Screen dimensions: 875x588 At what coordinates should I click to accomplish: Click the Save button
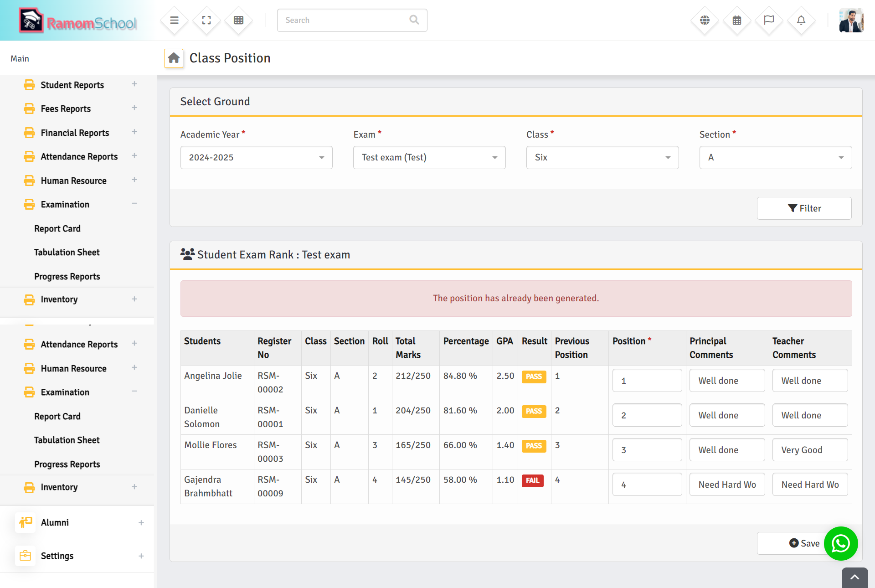pos(804,543)
